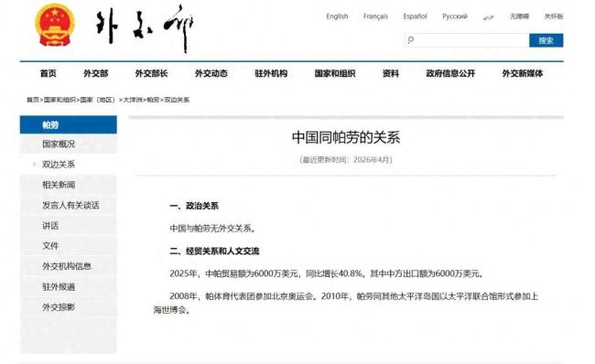Open the 无障碍 accessibility link

(519, 16)
